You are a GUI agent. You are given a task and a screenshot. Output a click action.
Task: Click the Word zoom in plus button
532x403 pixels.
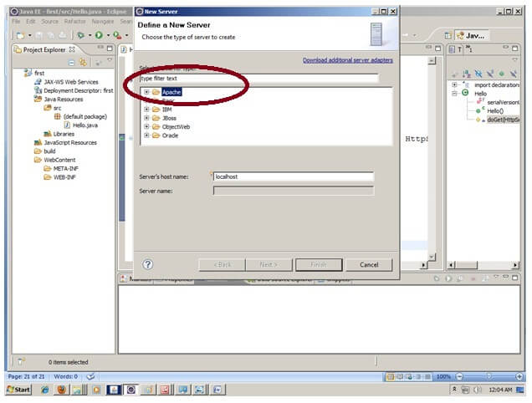coord(519,376)
